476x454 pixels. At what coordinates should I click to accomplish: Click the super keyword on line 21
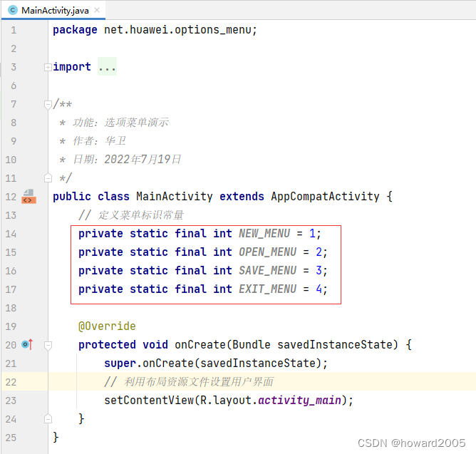120,363
